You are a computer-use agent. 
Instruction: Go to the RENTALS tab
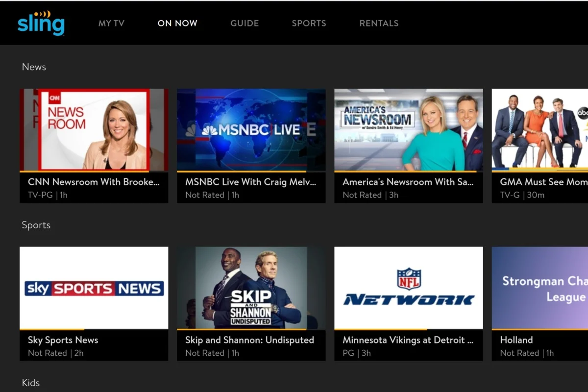[379, 23]
